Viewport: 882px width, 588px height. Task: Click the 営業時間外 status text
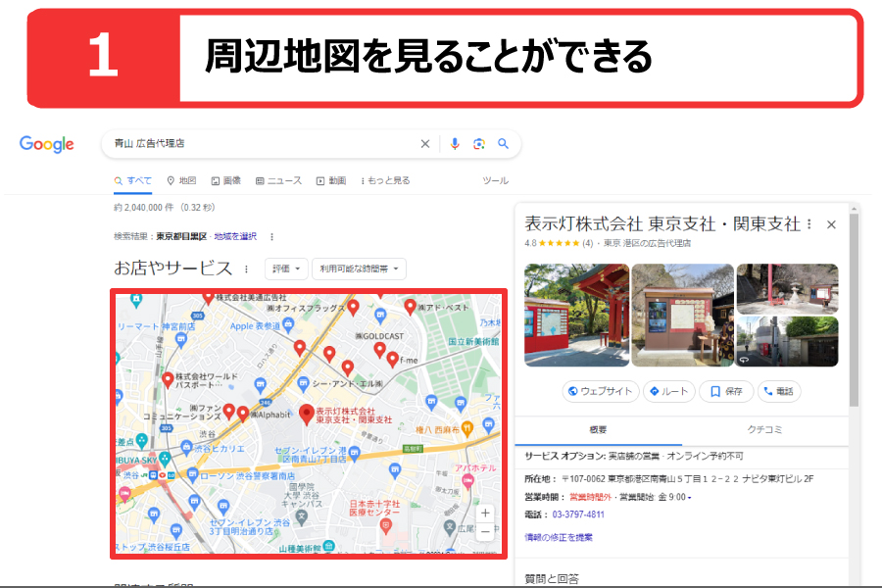click(590, 498)
